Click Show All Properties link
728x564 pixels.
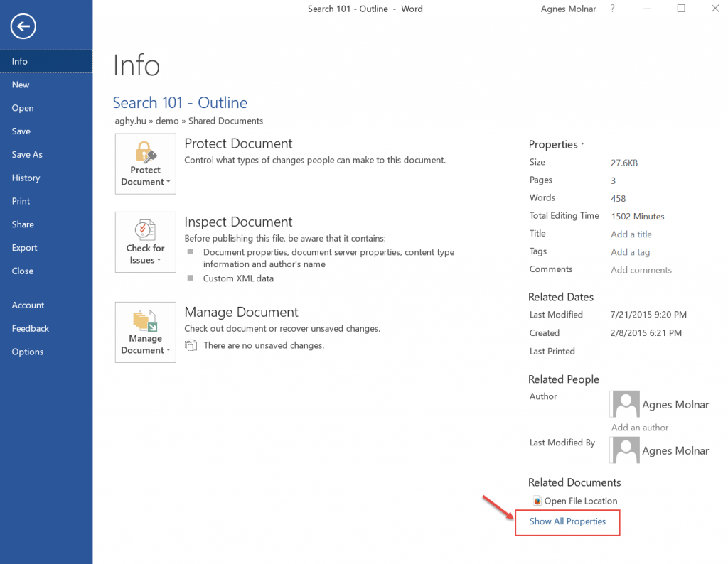(567, 521)
